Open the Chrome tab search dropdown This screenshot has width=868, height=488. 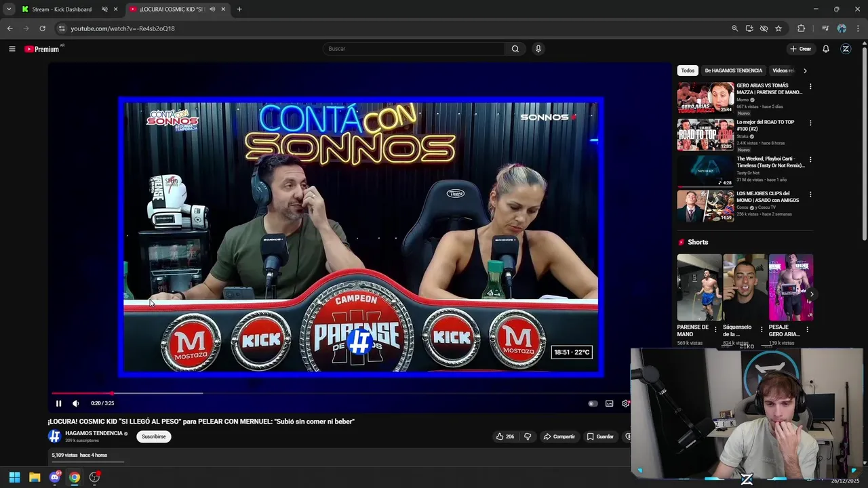point(9,9)
